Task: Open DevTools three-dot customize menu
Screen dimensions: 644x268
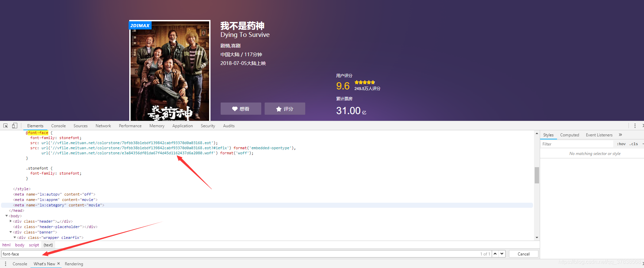Action: click(635, 126)
